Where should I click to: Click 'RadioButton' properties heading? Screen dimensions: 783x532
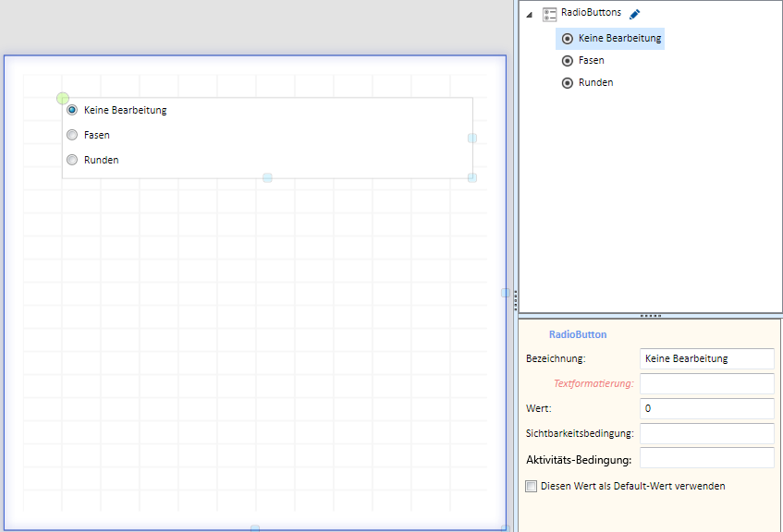coord(578,334)
